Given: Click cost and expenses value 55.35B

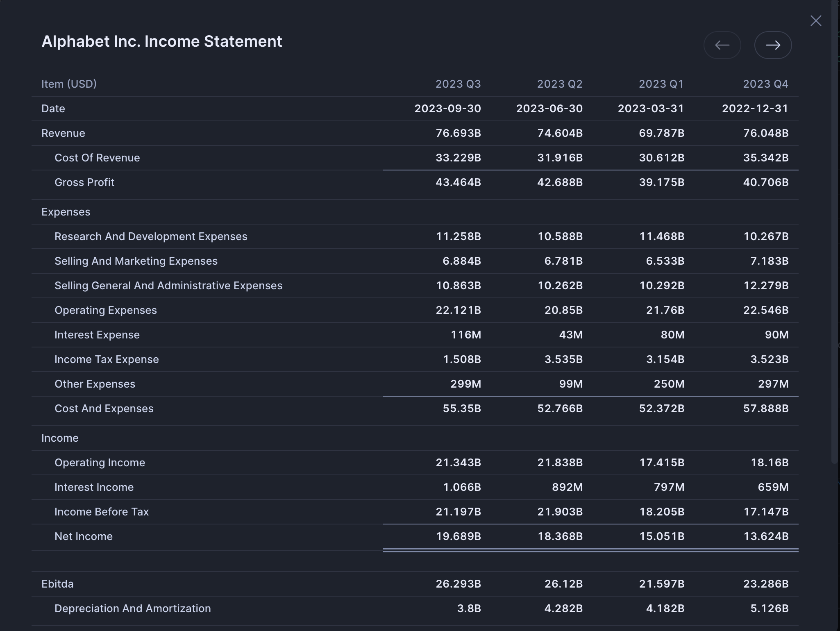Looking at the screenshot, I should pos(462,409).
